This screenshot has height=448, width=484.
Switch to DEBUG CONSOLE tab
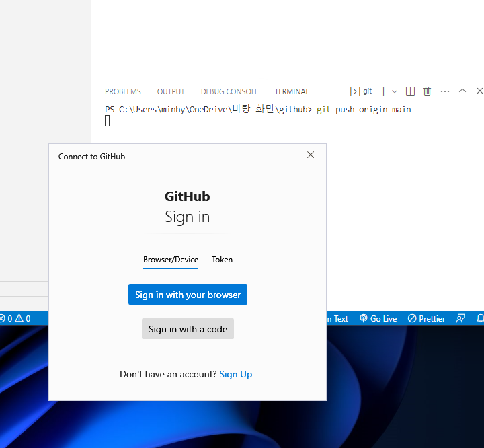(x=230, y=91)
